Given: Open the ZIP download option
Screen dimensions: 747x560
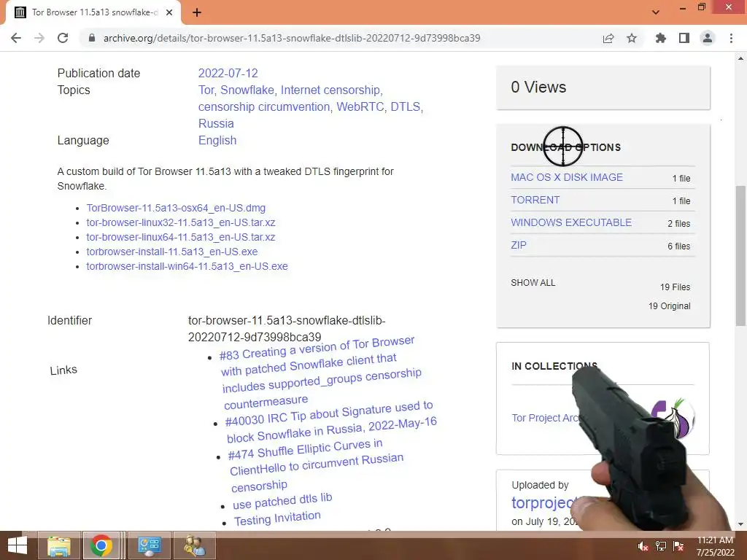Looking at the screenshot, I should pyautogui.click(x=519, y=245).
